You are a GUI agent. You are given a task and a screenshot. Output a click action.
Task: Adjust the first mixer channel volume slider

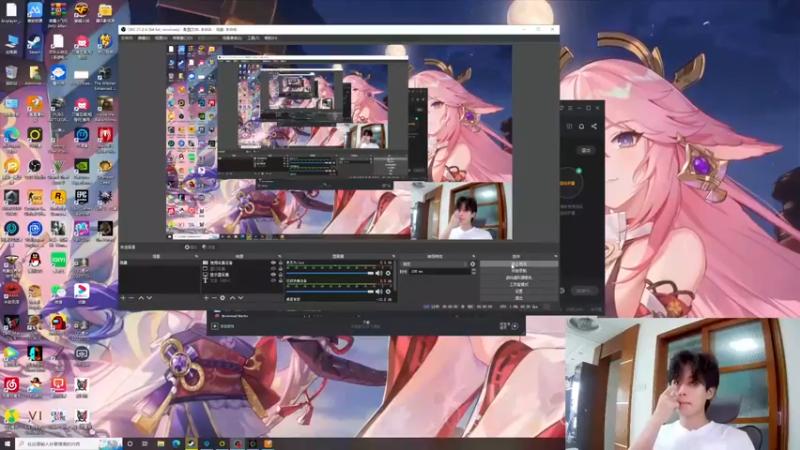[330, 273]
